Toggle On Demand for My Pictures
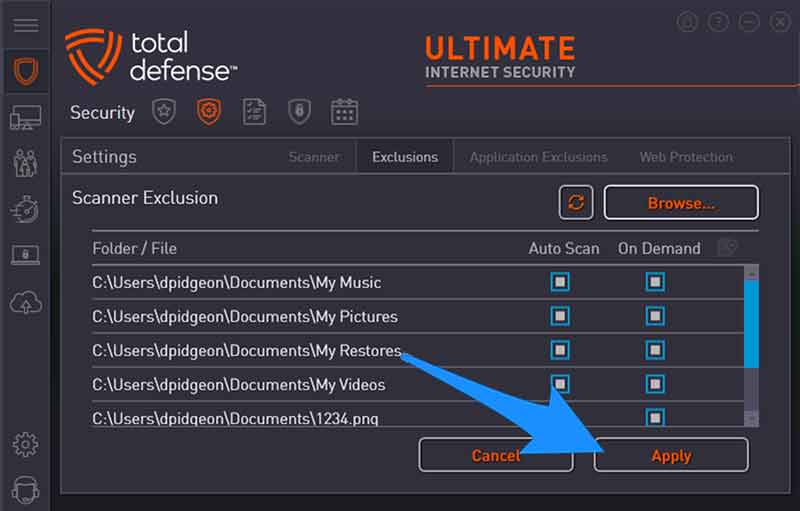800x511 pixels. pyautogui.click(x=655, y=316)
